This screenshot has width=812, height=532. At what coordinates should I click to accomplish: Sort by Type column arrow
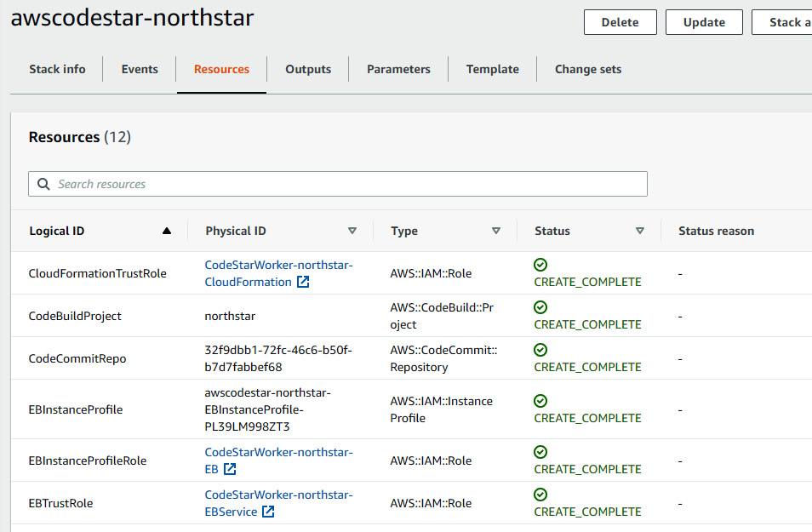tap(496, 231)
